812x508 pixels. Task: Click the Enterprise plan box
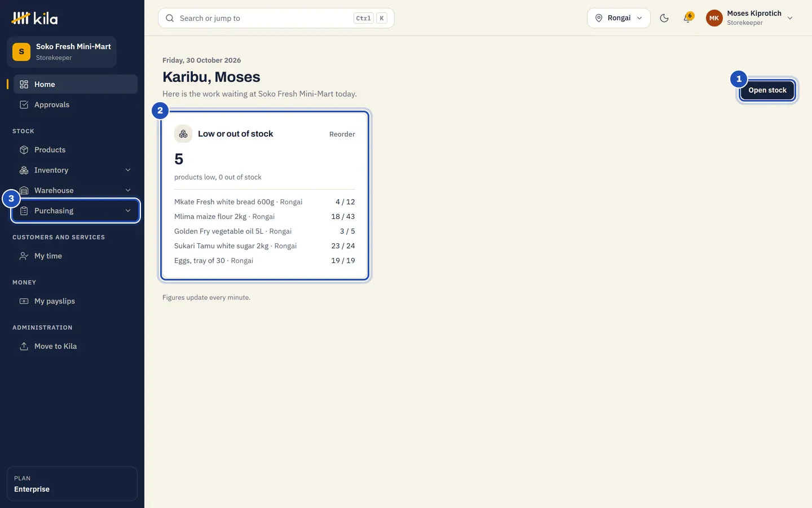click(x=72, y=484)
